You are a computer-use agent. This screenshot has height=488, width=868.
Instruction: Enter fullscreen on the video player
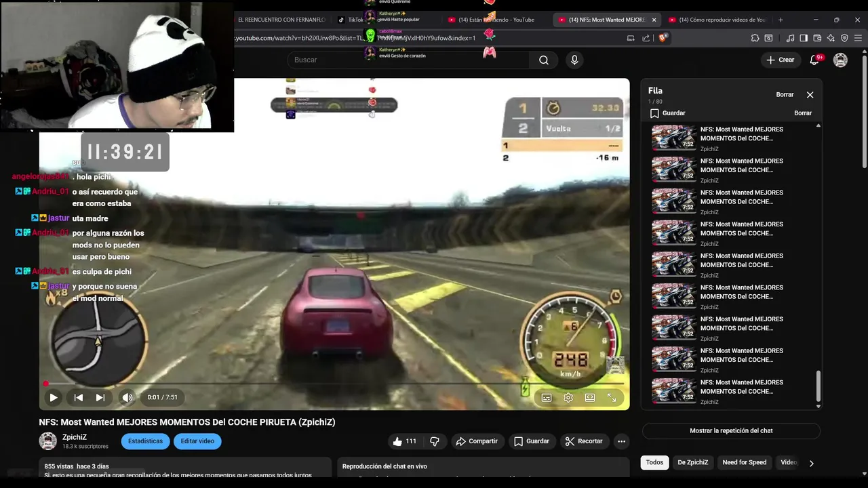tap(612, 398)
